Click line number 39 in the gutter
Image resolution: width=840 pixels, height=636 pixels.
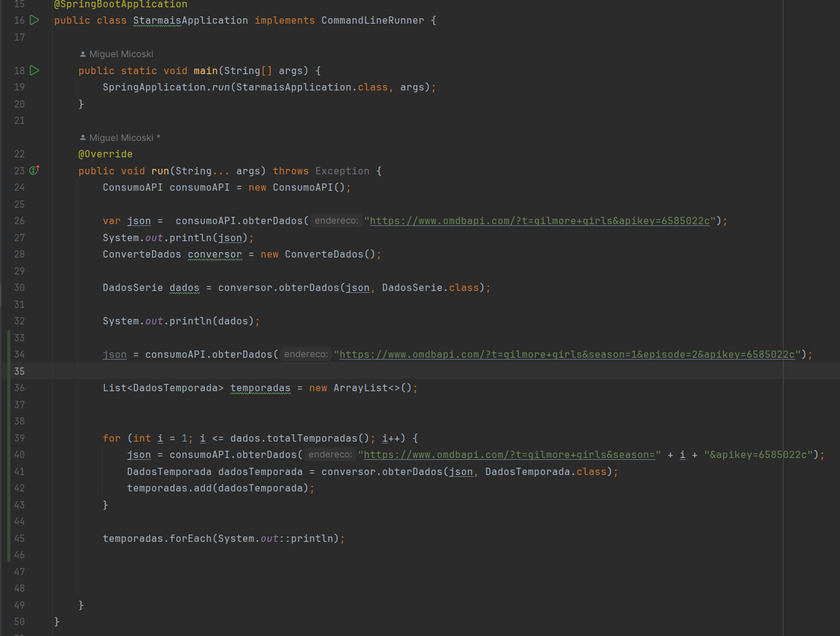[19, 438]
